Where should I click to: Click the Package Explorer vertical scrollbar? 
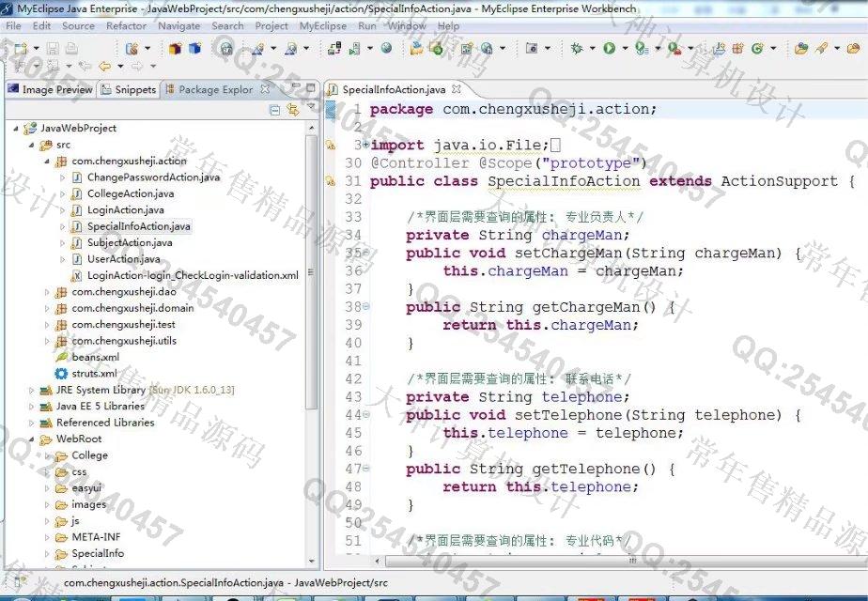click(311, 271)
